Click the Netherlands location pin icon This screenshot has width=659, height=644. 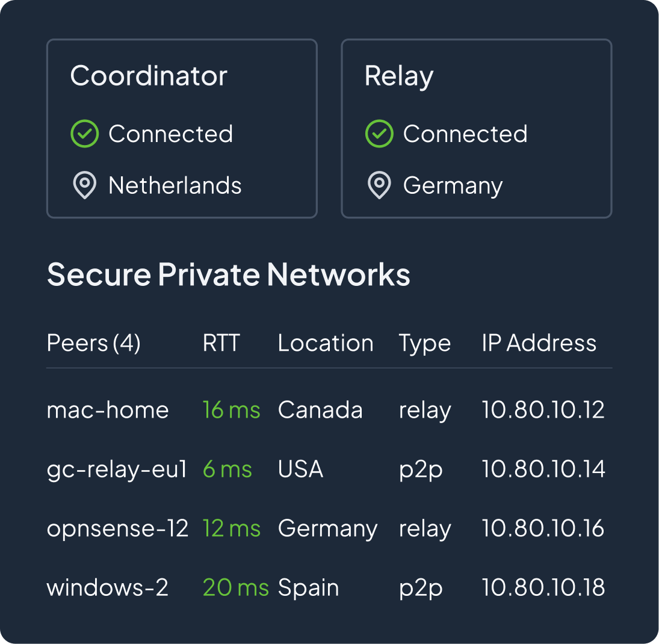pos(85,186)
